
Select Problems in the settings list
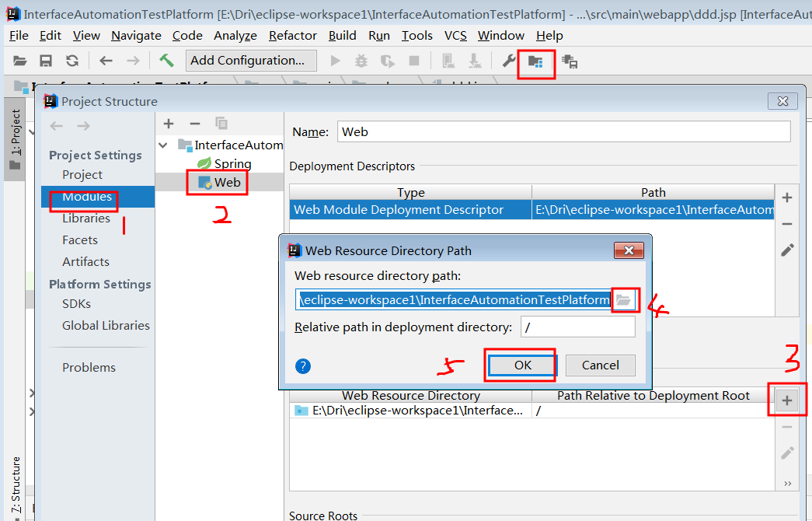[89, 368]
